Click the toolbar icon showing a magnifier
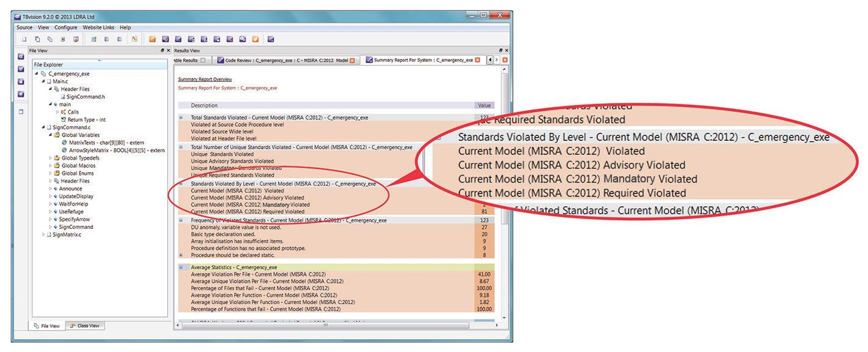Screen dimensions: 868x352 point(243,39)
